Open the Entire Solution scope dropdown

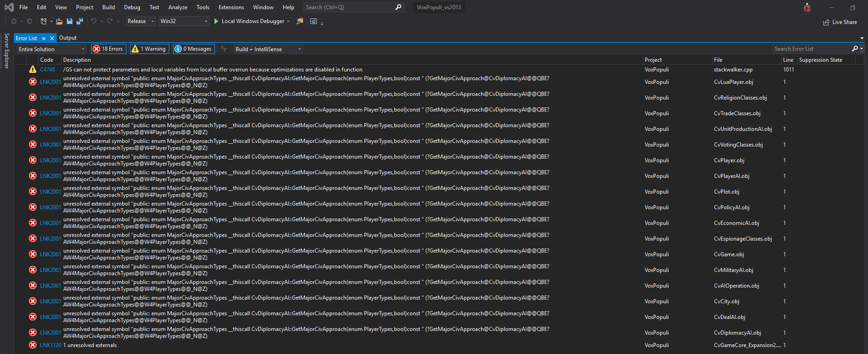(x=52, y=49)
